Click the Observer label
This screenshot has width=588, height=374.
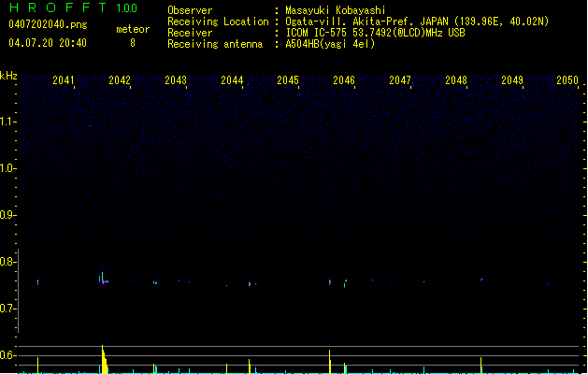click(x=190, y=10)
